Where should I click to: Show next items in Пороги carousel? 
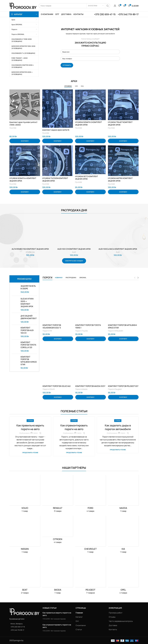(x=138, y=278)
